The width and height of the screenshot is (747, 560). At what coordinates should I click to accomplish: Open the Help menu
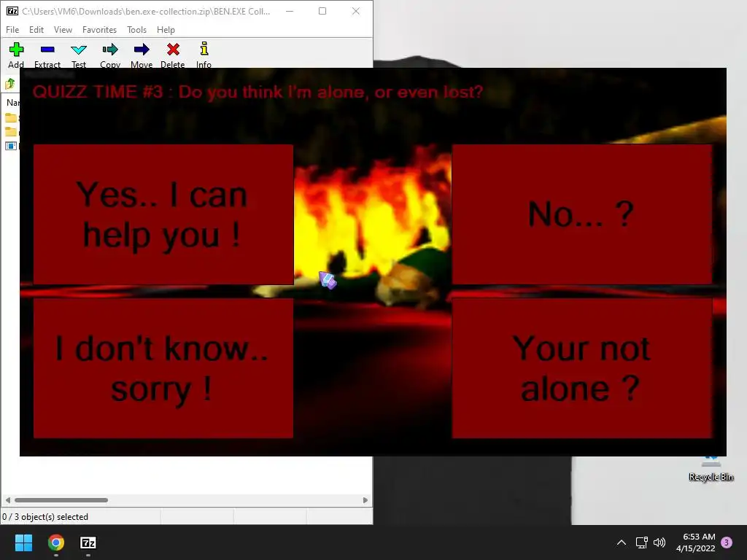pos(166,29)
